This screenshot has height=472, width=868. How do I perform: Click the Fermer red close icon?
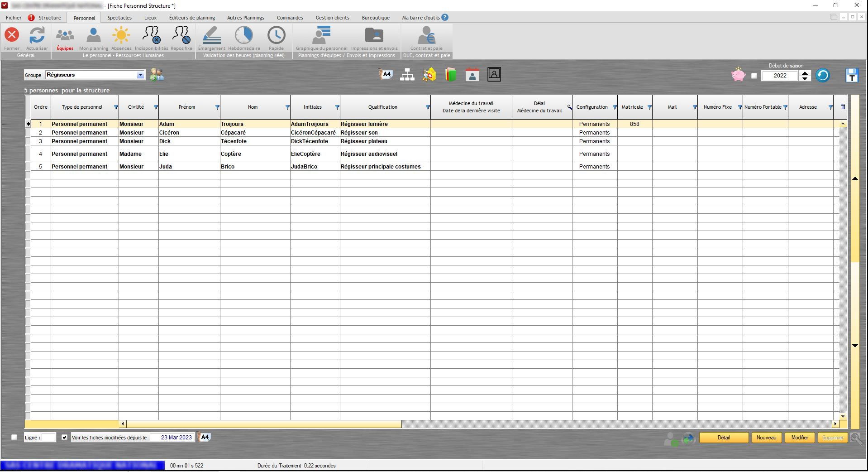[x=12, y=35]
